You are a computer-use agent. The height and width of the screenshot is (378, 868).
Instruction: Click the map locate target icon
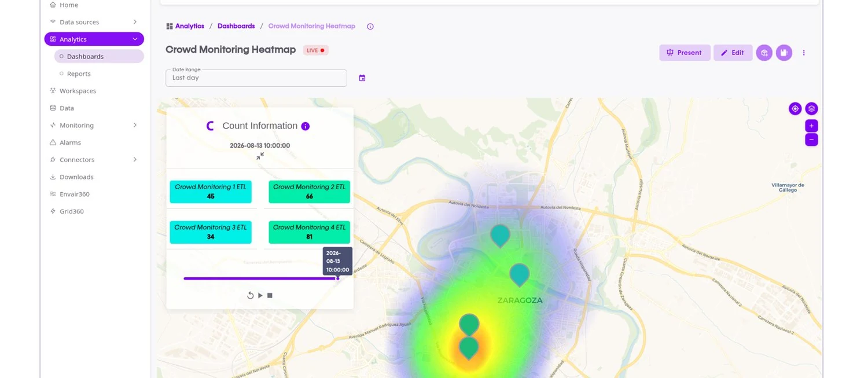coord(795,108)
